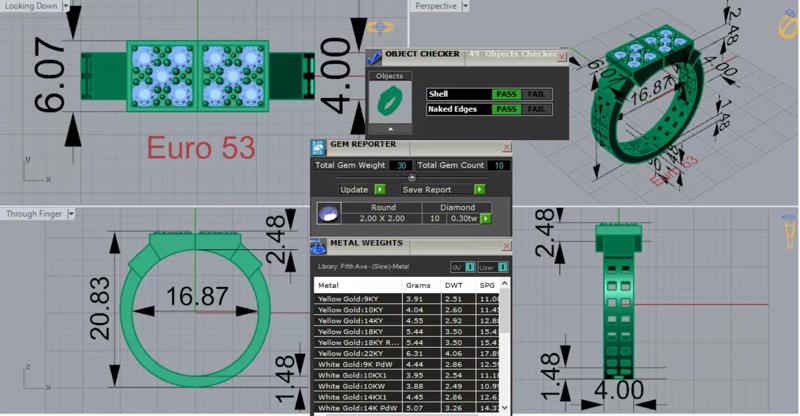
Task: Click the 0.30tw weight cell
Action: pyautogui.click(x=464, y=218)
